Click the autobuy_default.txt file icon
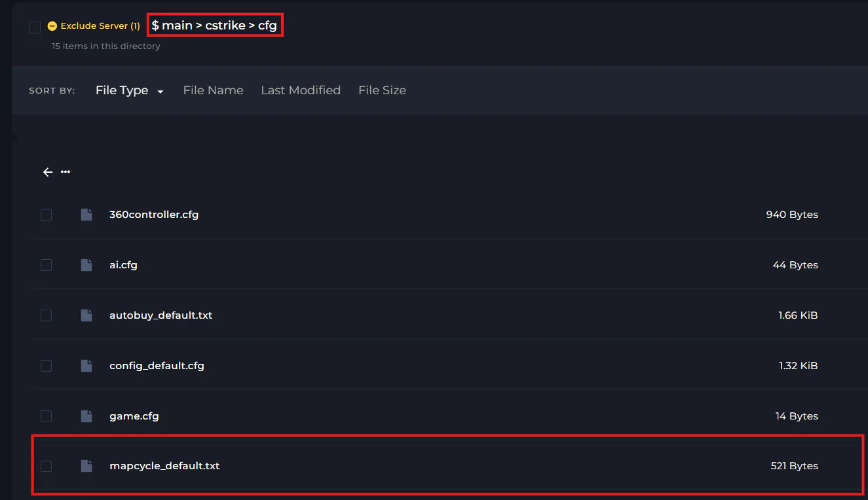Viewport: 868px width, 500px height. pyautogui.click(x=86, y=315)
